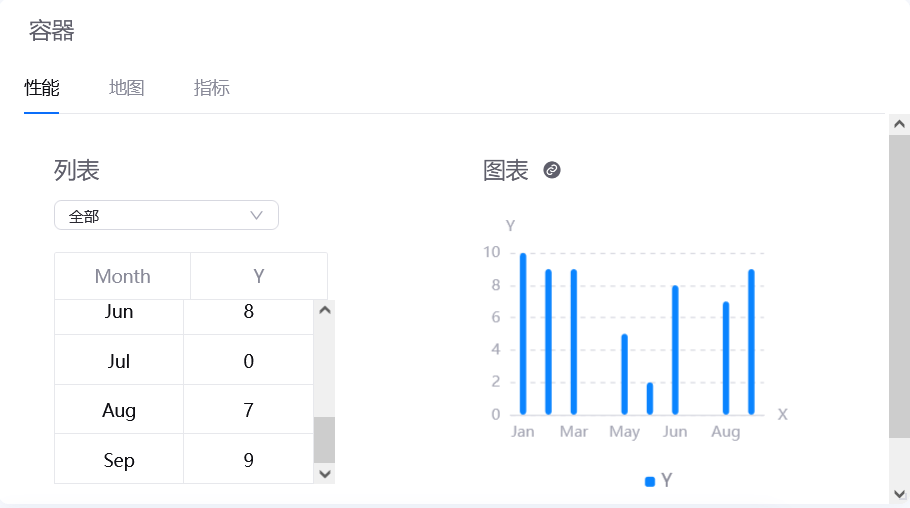Click the page scrollbar down arrow
Viewport: 910px width, 508px height.
point(899,493)
